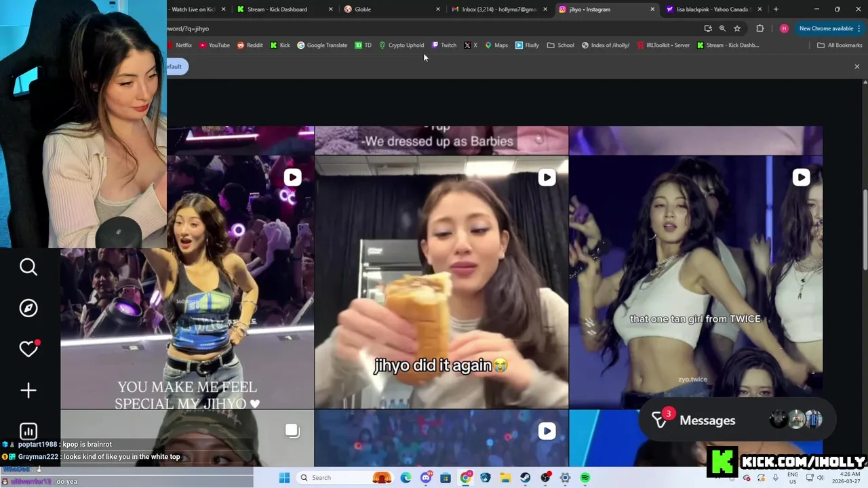Viewport: 868px width, 488px height.
Task: Open Crypto Uphold bookmark
Action: 401,45
